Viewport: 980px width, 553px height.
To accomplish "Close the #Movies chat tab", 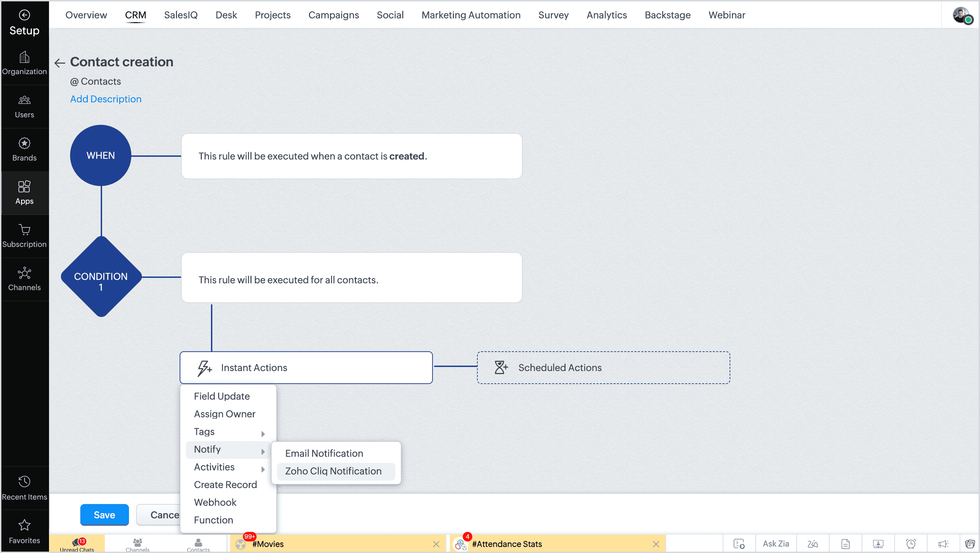I will click(436, 544).
